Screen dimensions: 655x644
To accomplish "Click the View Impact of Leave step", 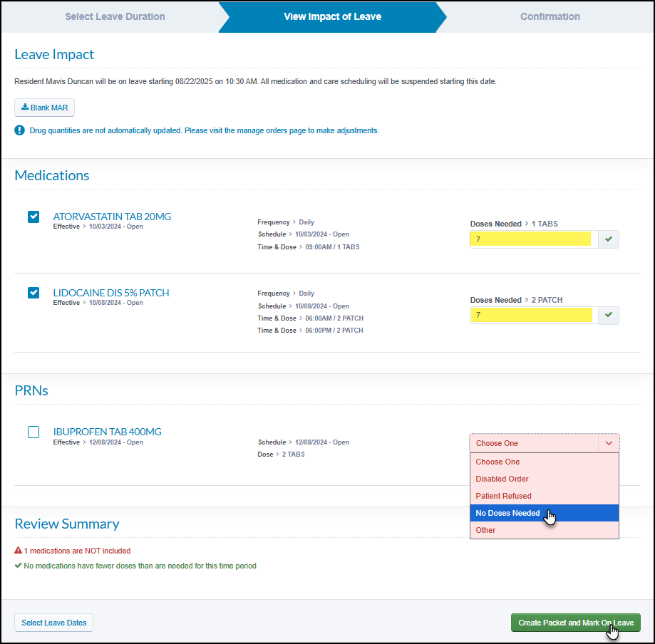I will [333, 16].
